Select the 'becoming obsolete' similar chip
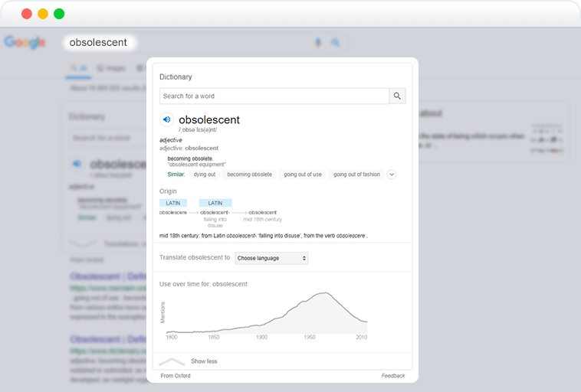Screen dimensions: 581x392 (x=249, y=175)
